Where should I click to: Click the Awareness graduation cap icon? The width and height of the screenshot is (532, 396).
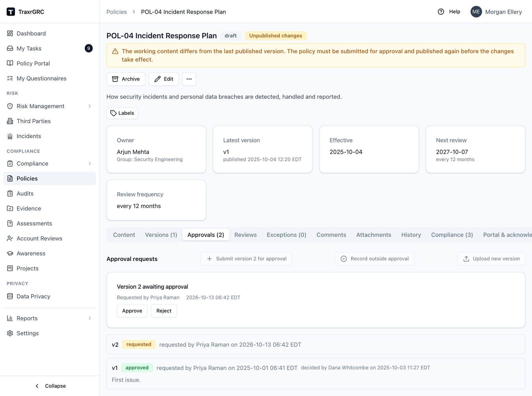(10, 253)
